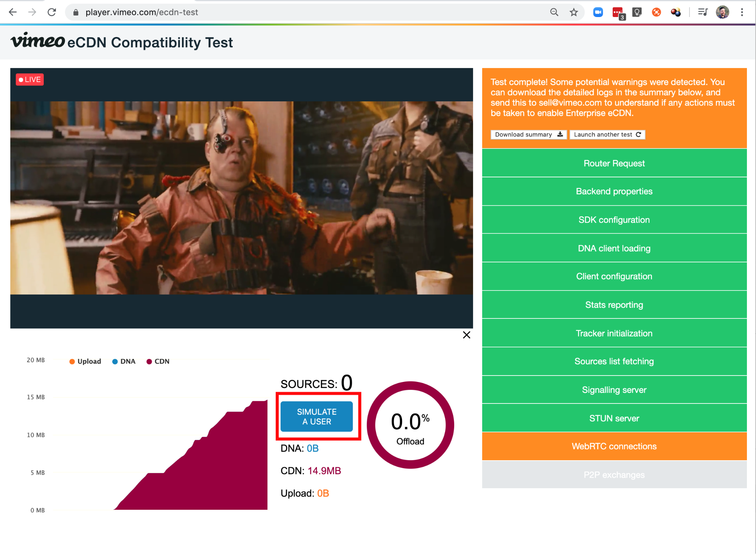This screenshot has width=756, height=554.
Task: Open the WebRTC connections warning row
Action: tap(614, 446)
